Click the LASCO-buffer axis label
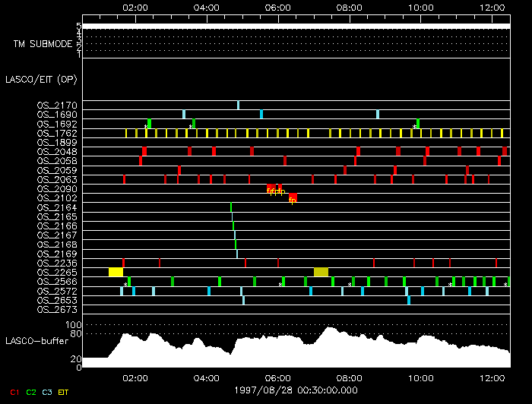This screenshot has height=404, width=532. [x=35, y=342]
